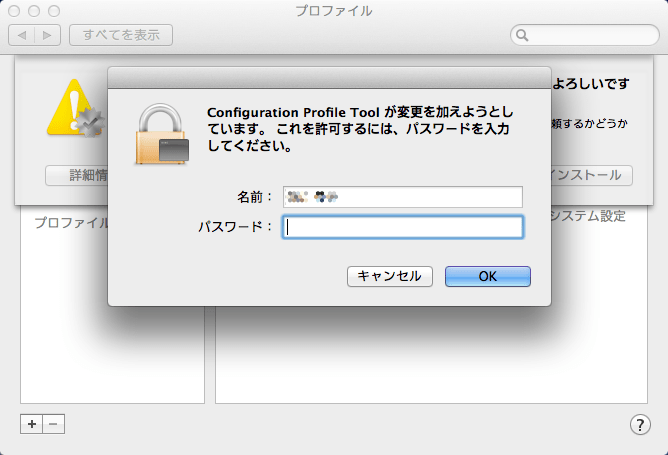This screenshot has width=668, height=455.
Task: Close the プロファイル window
Action: [x=14, y=11]
